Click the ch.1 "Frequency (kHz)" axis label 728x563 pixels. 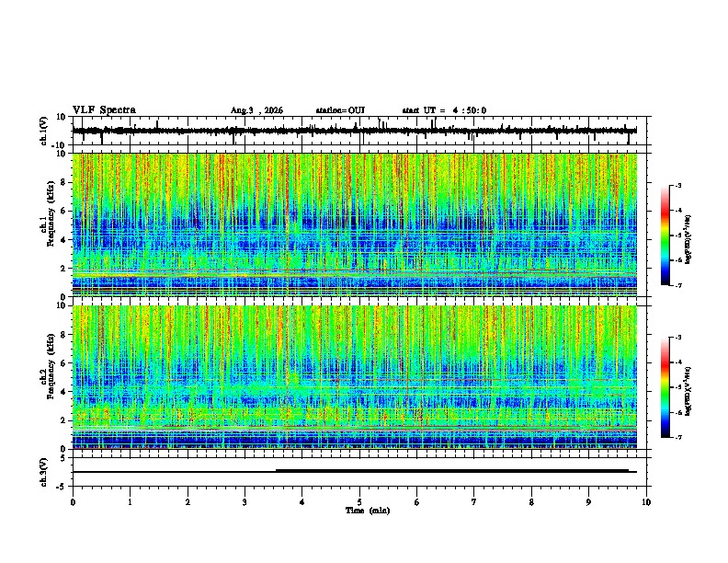tap(51, 213)
